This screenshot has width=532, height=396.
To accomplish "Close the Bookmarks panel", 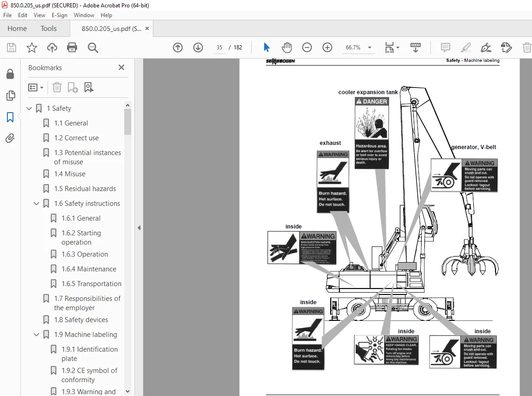I will click(x=121, y=67).
